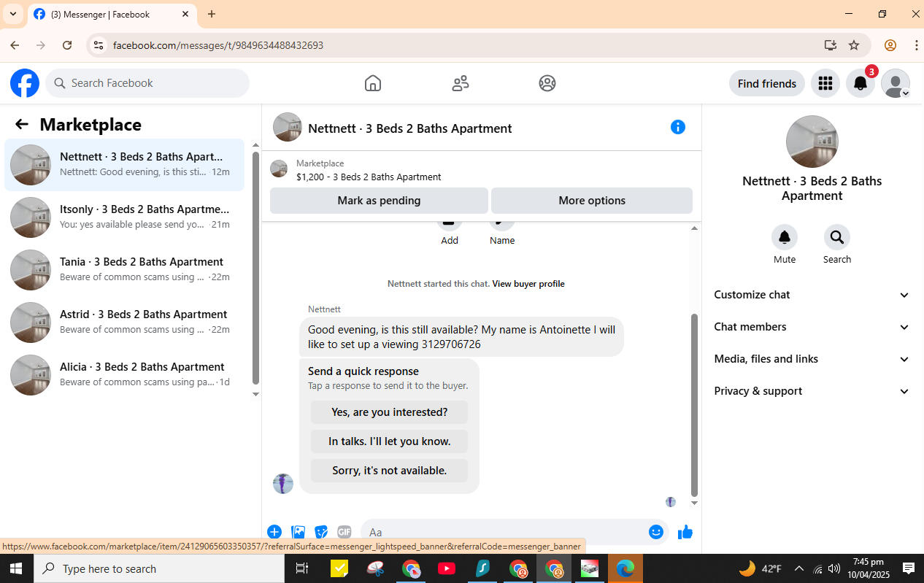Go to the Home feed icon
924x583 pixels.
pyautogui.click(x=373, y=83)
